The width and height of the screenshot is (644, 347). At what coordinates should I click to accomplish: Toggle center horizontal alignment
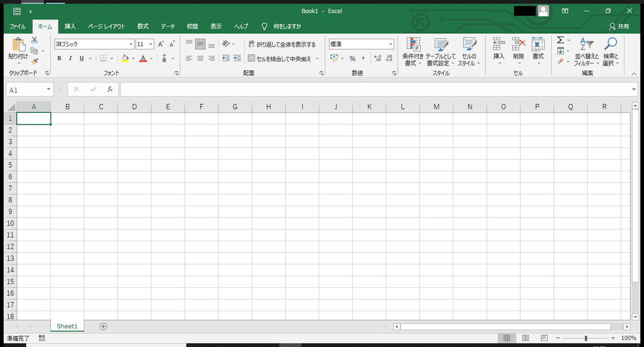200,59
